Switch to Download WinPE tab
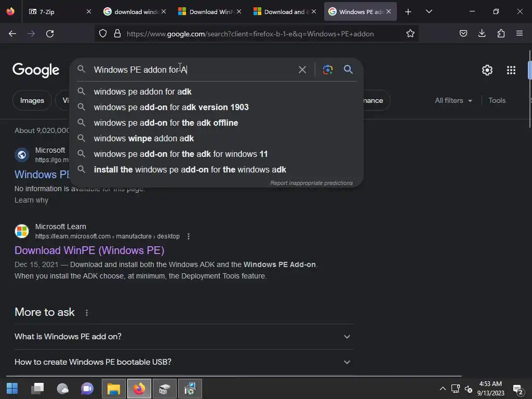This screenshot has height=399, width=532. pyautogui.click(x=210, y=12)
